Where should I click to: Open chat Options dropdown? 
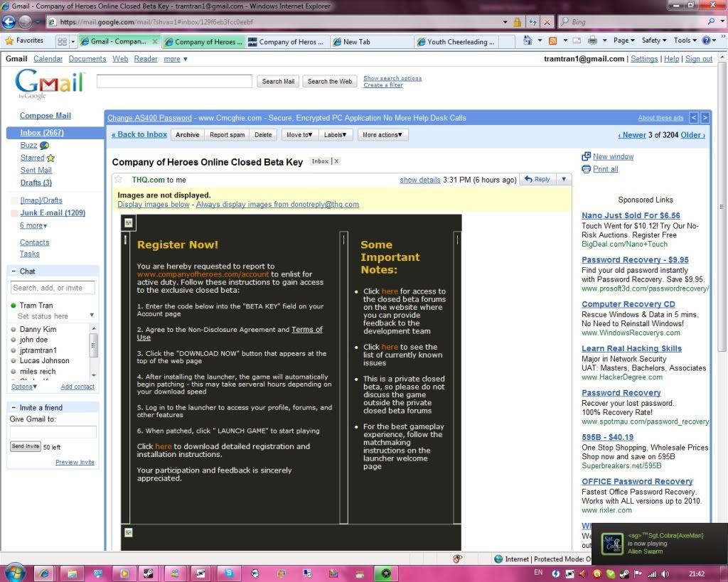pyautogui.click(x=23, y=387)
